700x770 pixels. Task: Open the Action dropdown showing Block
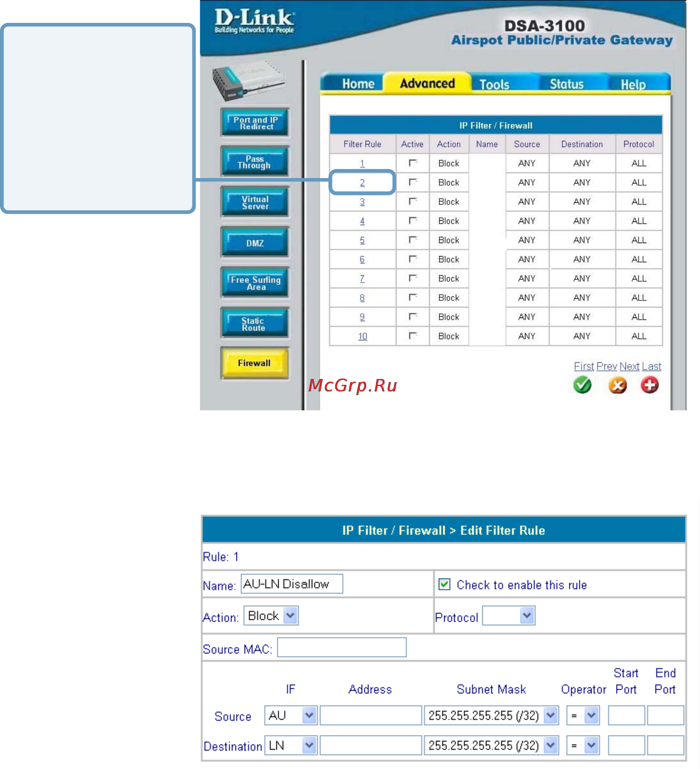(271, 616)
